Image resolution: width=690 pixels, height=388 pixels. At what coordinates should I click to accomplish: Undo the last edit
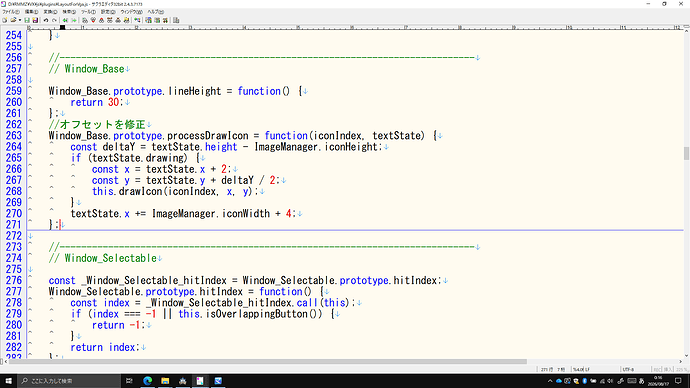point(46,20)
